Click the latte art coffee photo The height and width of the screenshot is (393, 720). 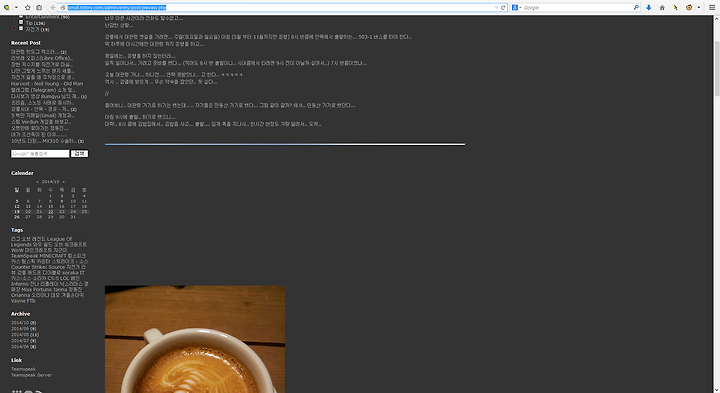[x=195, y=339]
